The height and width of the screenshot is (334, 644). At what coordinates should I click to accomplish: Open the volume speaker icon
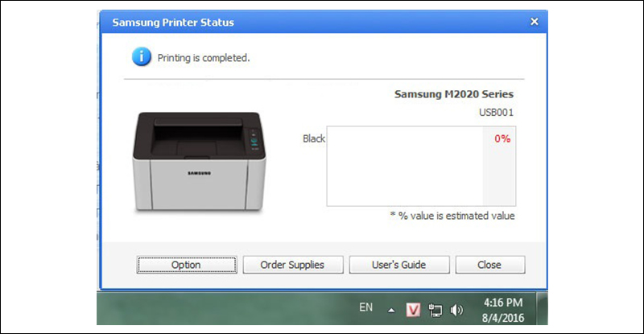pos(457,309)
